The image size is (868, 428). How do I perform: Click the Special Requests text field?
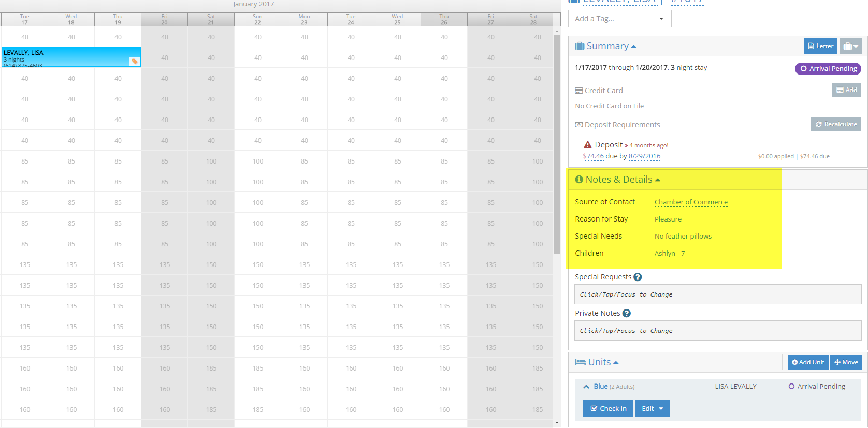click(717, 294)
